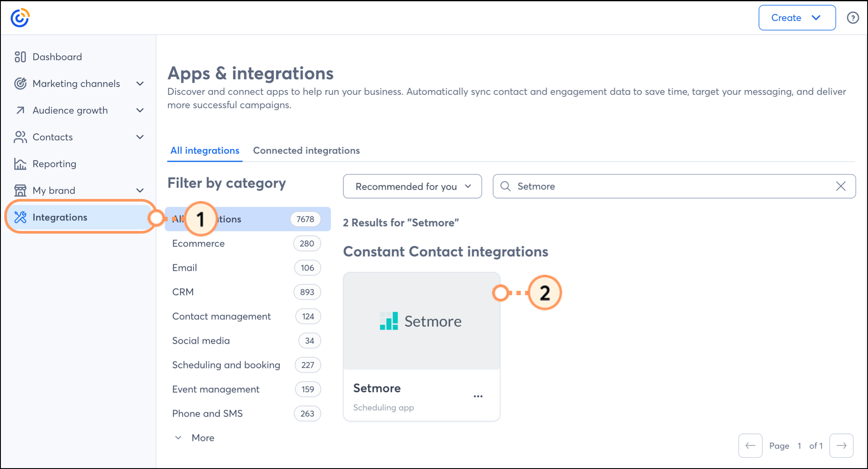Click the 227 Scheduling count badge

(x=308, y=365)
